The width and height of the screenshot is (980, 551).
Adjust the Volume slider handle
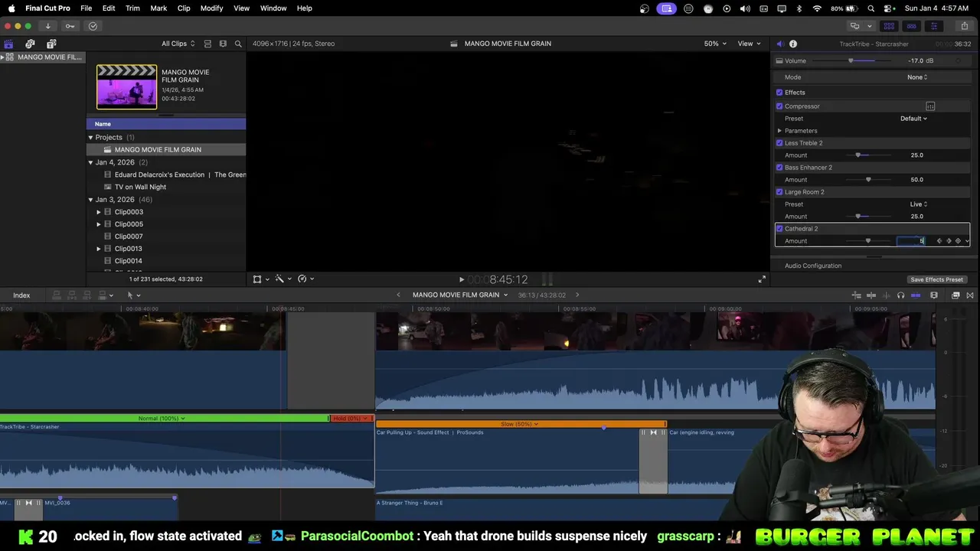[851, 60]
